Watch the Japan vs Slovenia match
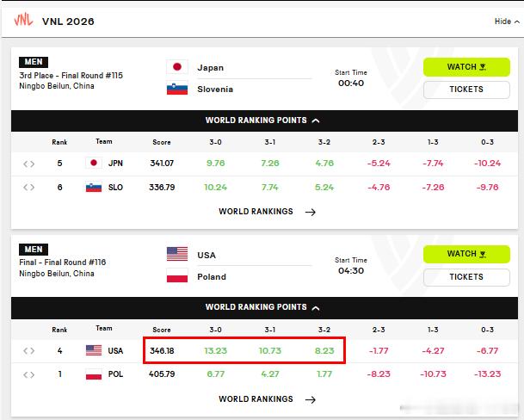 pyautogui.click(x=466, y=67)
